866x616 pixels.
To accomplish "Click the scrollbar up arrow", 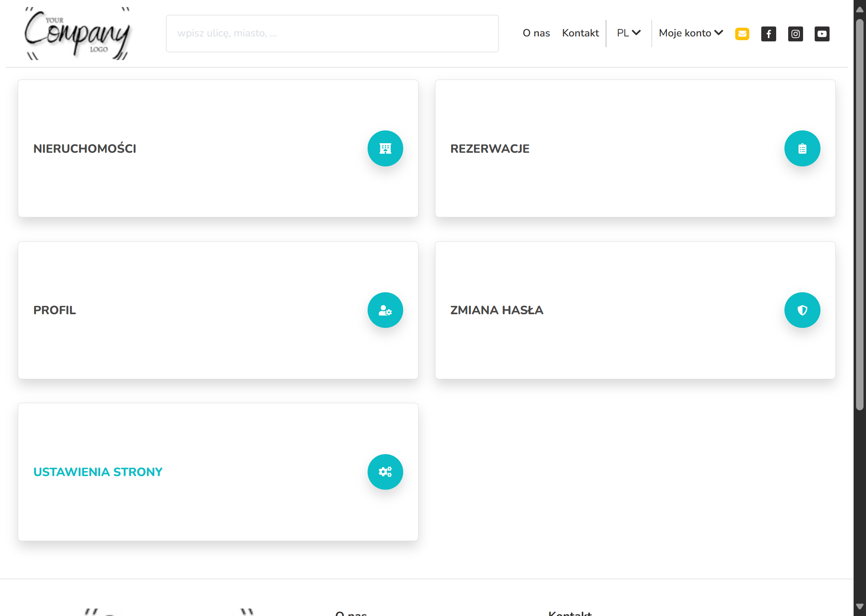I will [860, 9].
